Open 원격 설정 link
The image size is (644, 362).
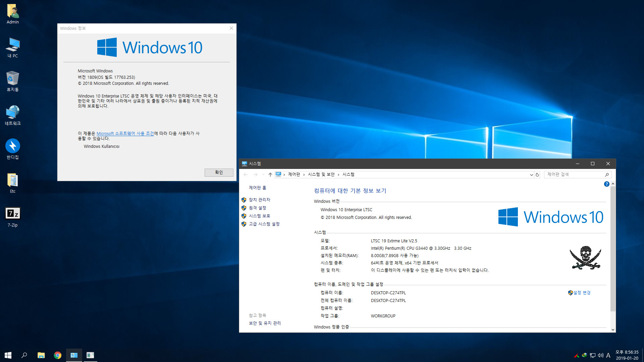[258, 208]
